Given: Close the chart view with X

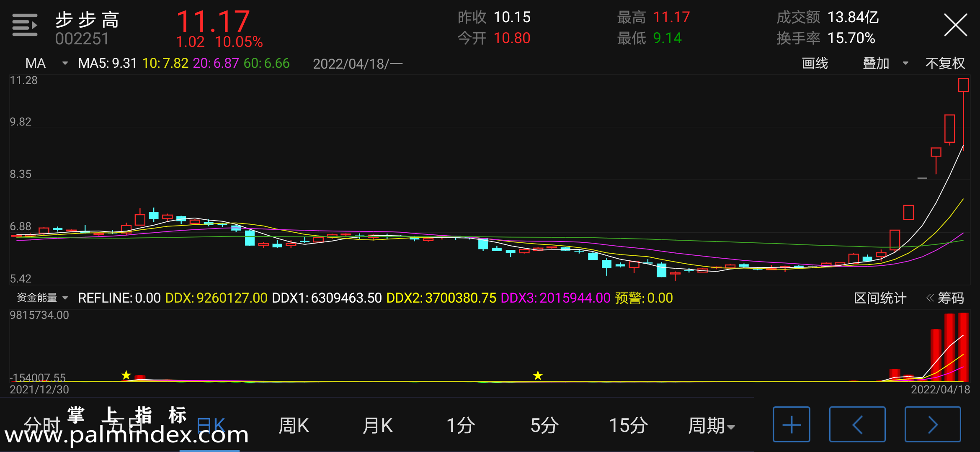Looking at the screenshot, I should point(955,25).
